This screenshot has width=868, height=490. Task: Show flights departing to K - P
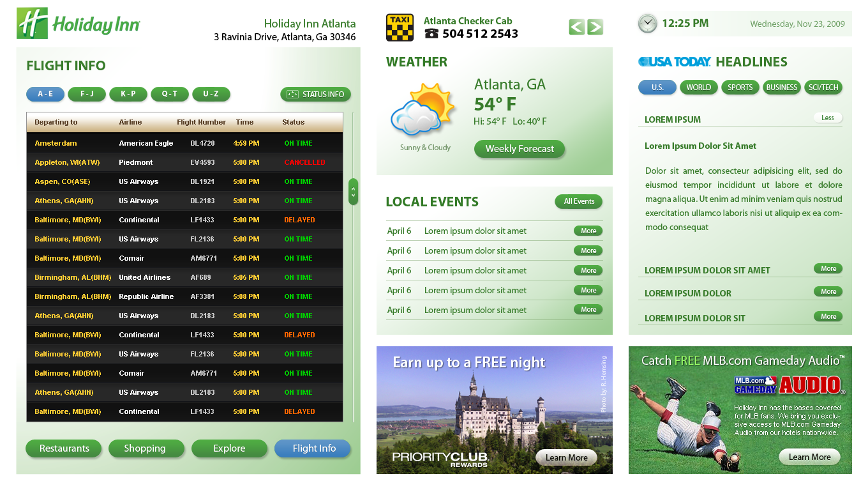tap(128, 94)
